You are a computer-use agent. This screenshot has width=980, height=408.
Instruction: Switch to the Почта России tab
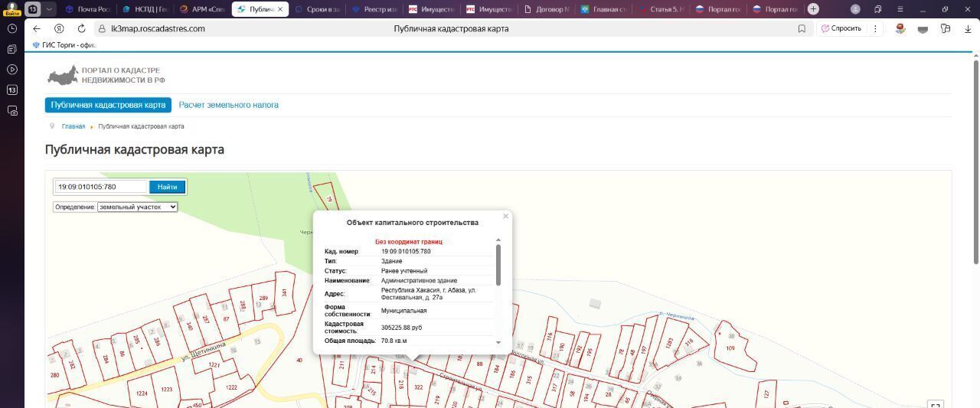coord(87,9)
